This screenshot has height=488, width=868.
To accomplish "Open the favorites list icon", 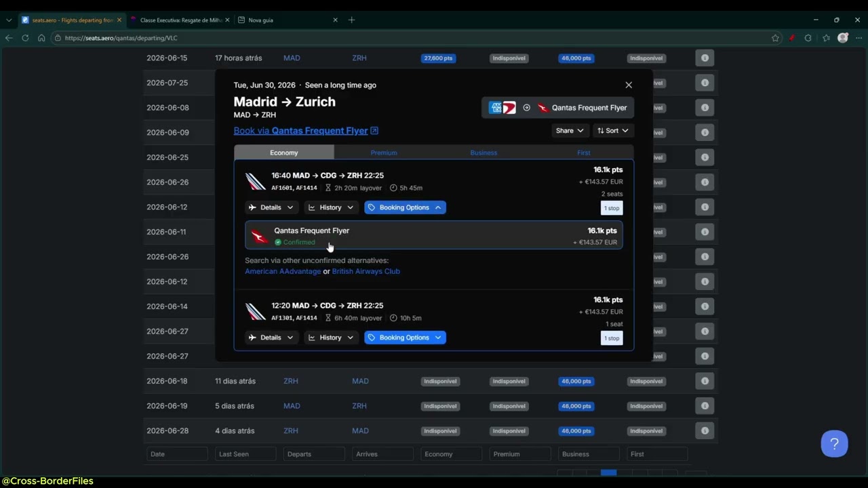I will pos(826,38).
